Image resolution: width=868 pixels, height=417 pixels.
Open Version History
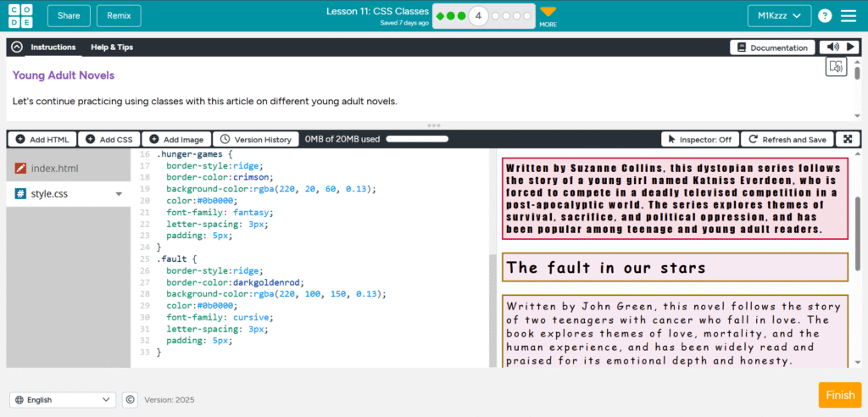[x=255, y=139]
